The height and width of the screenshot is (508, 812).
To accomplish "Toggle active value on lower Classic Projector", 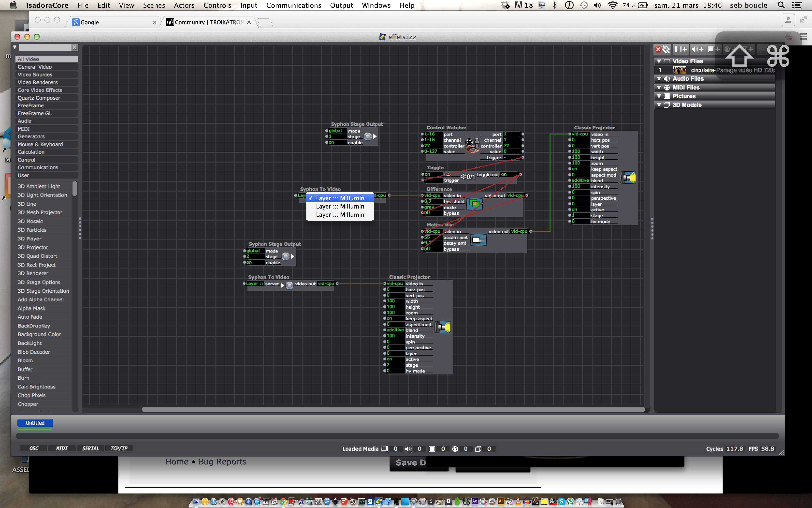I will click(x=395, y=359).
